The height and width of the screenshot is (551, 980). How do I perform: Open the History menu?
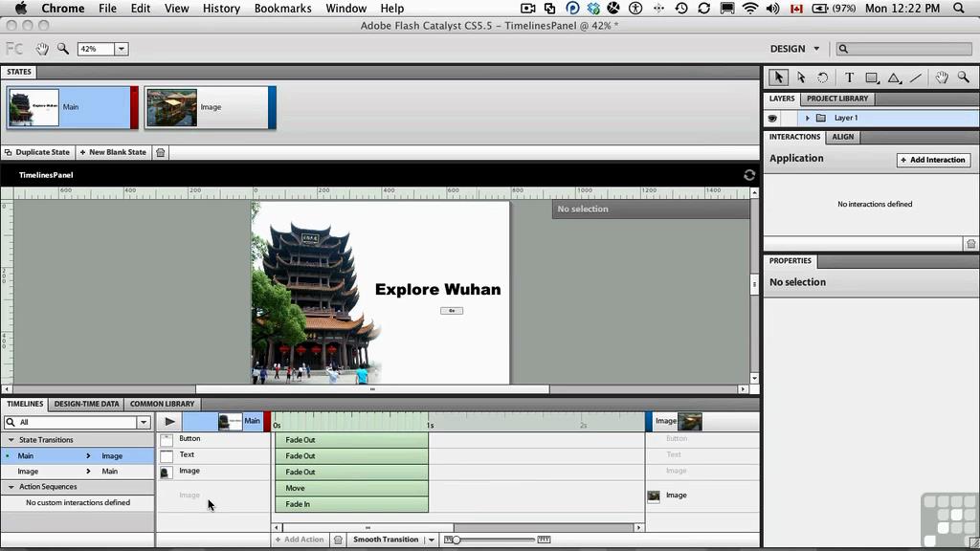click(x=221, y=8)
